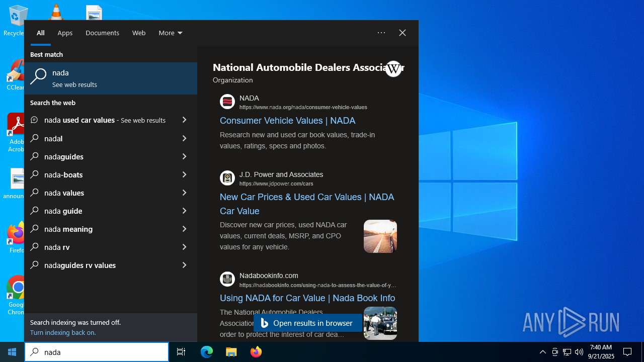Close the search panel
Image resolution: width=644 pixels, height=362 pixels.
(x=403, y=33)
